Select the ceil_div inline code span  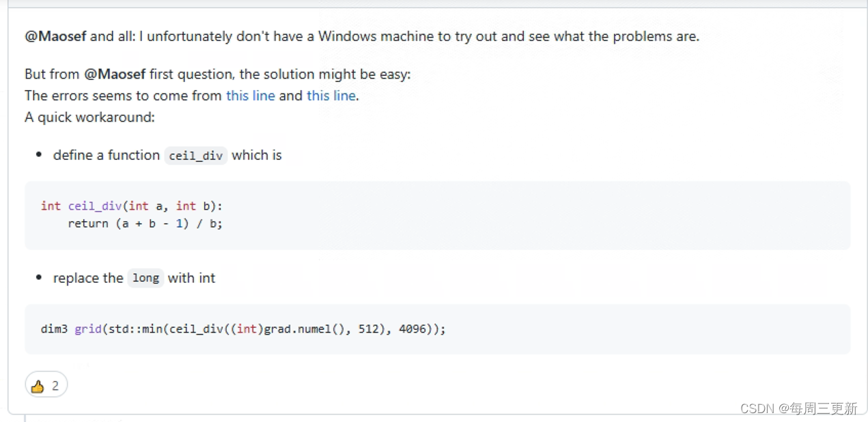pyautogui.click(x=195, y=156)
